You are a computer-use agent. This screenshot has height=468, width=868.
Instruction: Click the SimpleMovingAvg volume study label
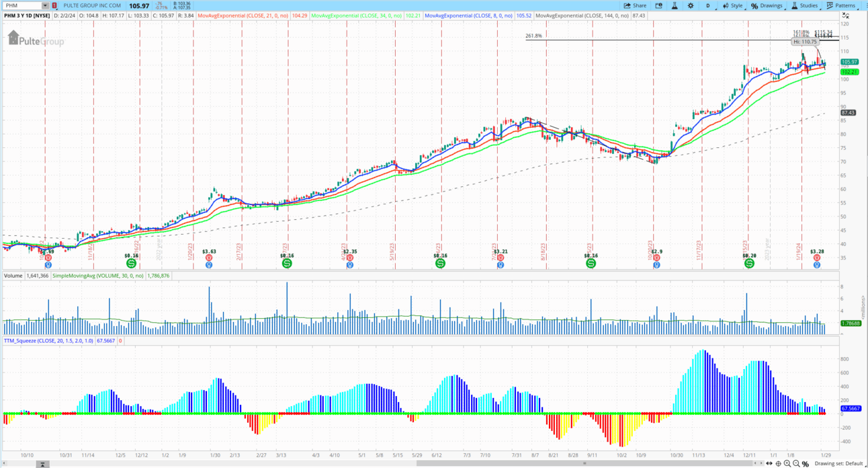99,276
